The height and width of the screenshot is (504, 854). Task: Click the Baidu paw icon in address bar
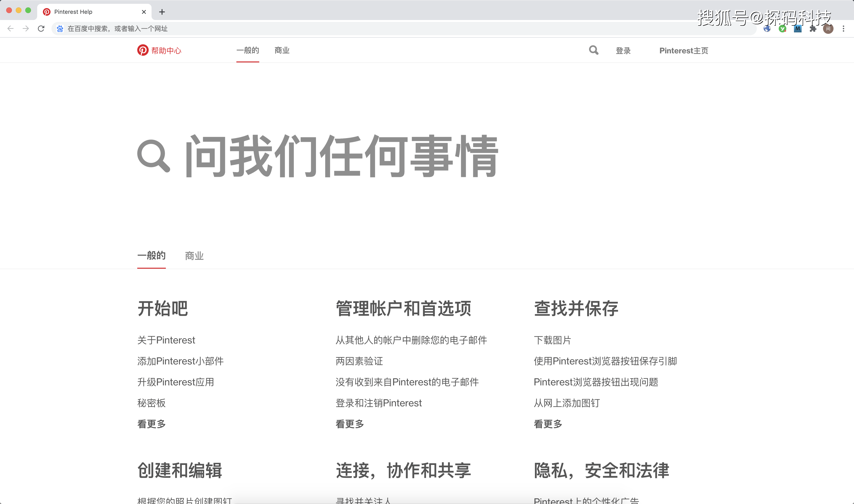click(60, 29)
